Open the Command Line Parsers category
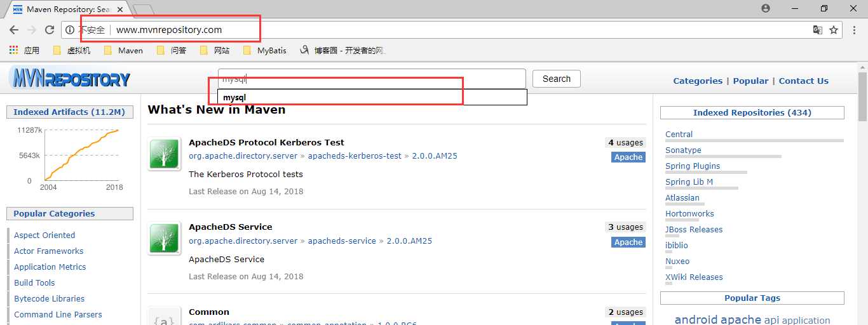 point(58,314)
